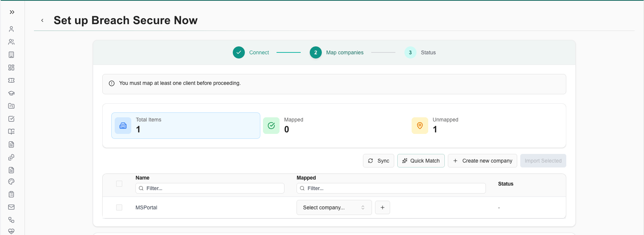Screen dimensions: 644x235
Task: Go back using the arrow beside title
Action: pyautogui.click(x=42, y=20)
